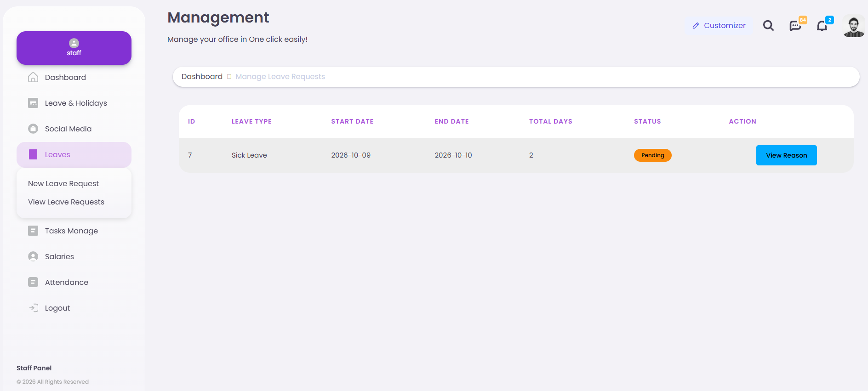Click the Salaries person icon

pyautogui.click(x=33, y=256)
